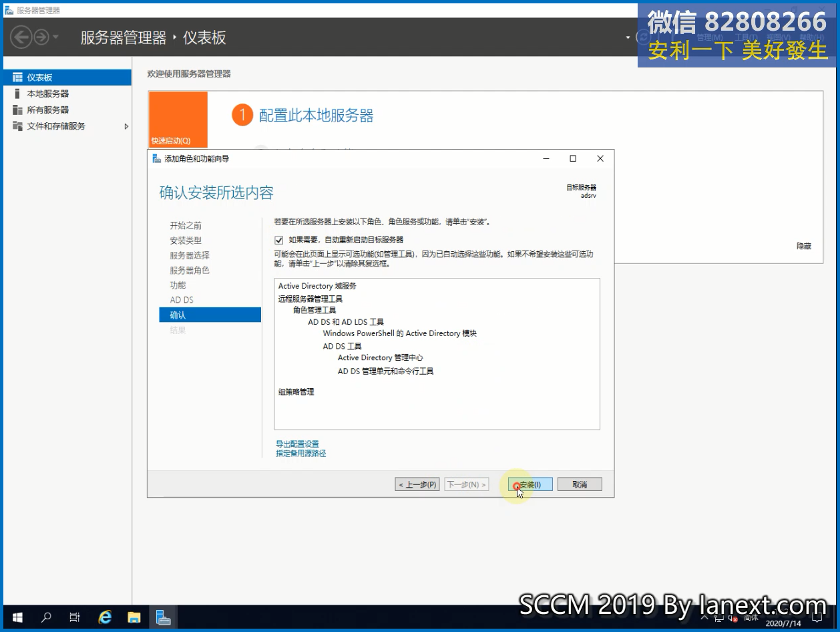Screen dimensions: 840x632
Task: Go back with the header back arrow
Action: 21,37
